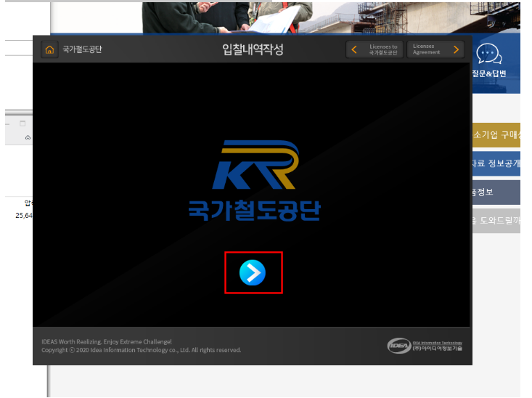
Task: Click the KR 국가철도공단 logo
Action: tap(255, 180)
